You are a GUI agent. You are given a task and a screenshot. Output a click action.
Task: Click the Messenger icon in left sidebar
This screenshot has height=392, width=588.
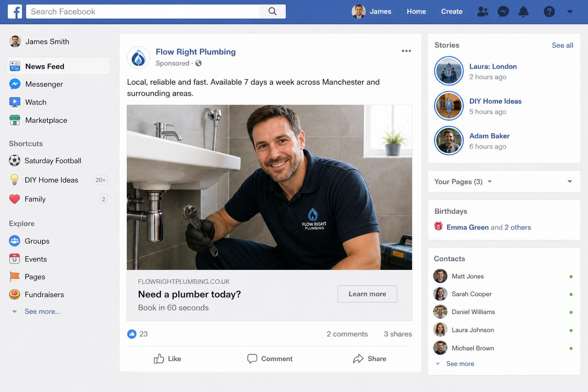point(15,84)
